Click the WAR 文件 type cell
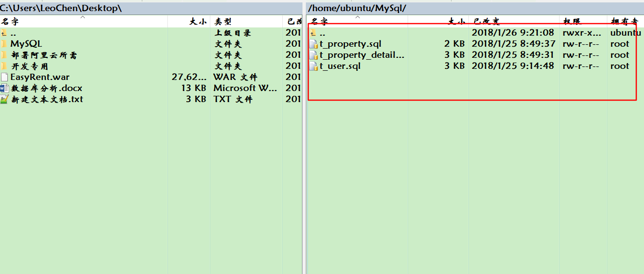 coord(235,77)
